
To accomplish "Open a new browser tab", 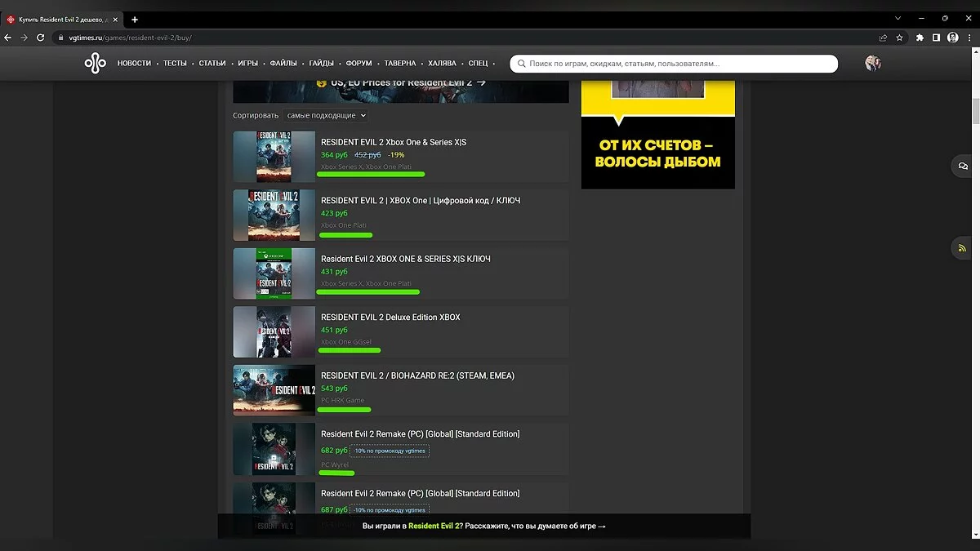I will (x=135, y=19).
